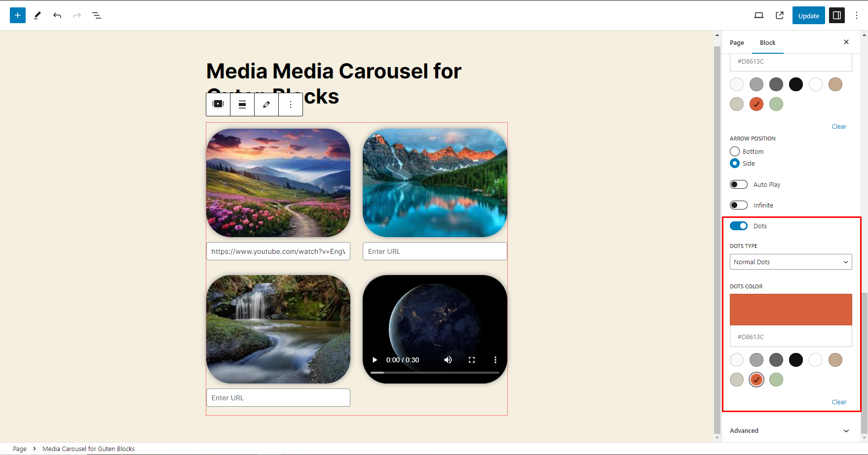Click the edit pencil in block toolbar
The width and height of the screenshot is (868, 455).
(266, 104)
